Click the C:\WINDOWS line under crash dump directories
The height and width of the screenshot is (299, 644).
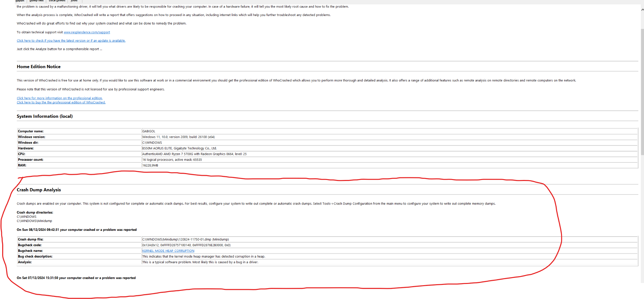pyautogui.click(x=26, y=217)
